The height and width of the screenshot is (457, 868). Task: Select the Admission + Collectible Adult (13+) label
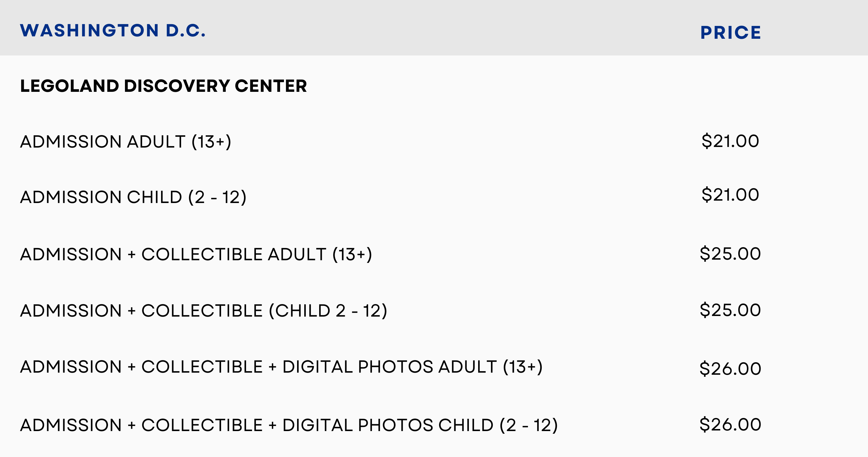(x=196, y=254)
